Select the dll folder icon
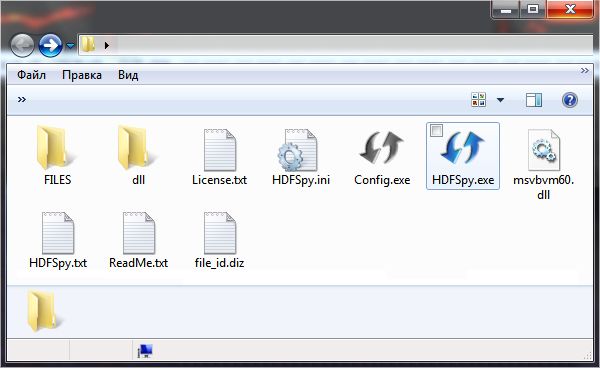 pos(138,148)
